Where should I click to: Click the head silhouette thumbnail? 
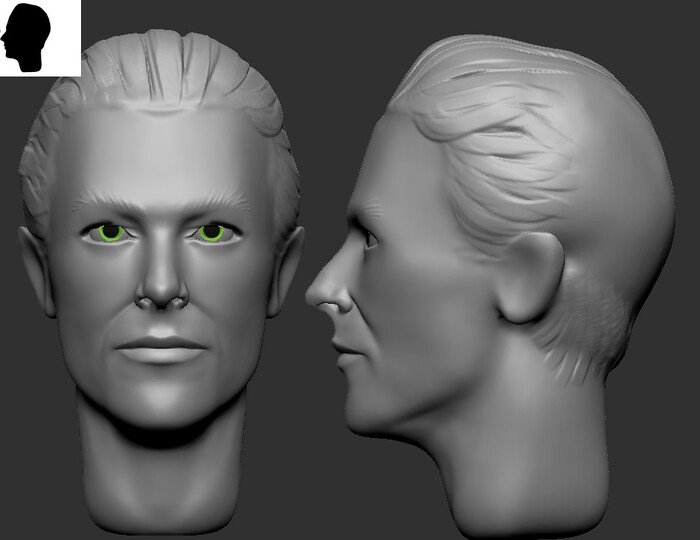pos(40,38)
